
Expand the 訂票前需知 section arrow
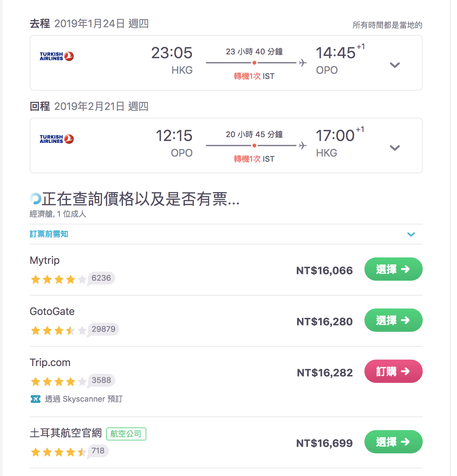coord(411,234)
